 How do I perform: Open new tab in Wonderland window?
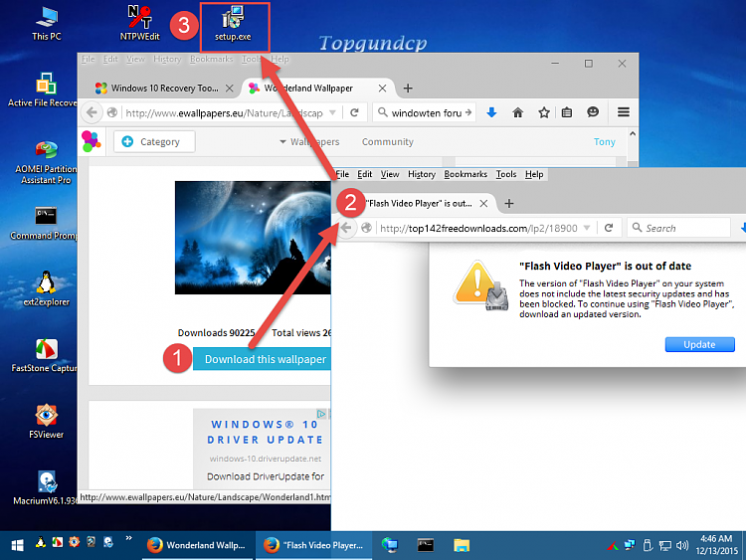click(x=408, y=88)
